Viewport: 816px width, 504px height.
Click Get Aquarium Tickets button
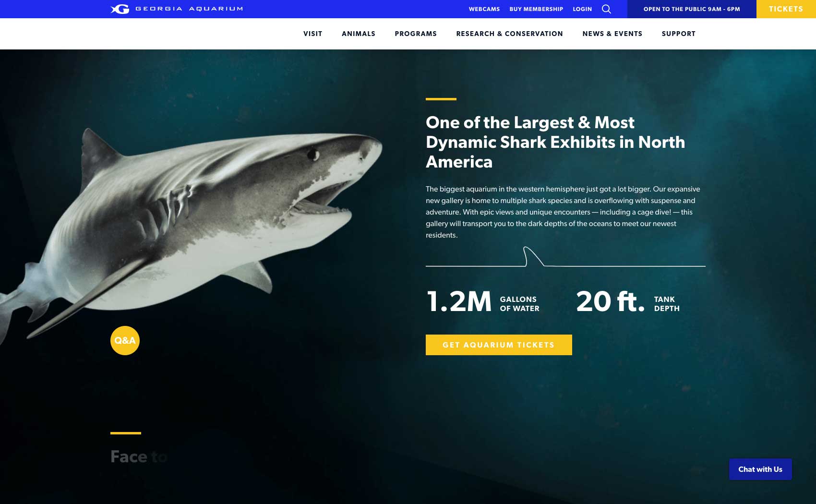click(x=499, y=345)
